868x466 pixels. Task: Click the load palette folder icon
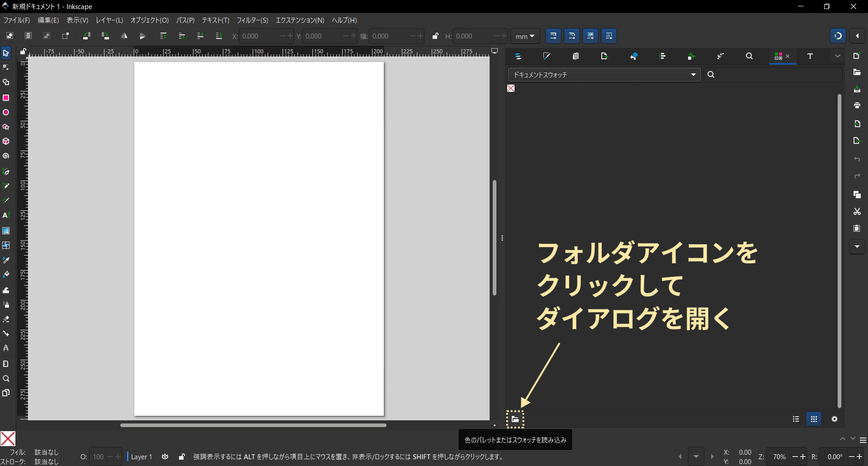click(515, 419)
